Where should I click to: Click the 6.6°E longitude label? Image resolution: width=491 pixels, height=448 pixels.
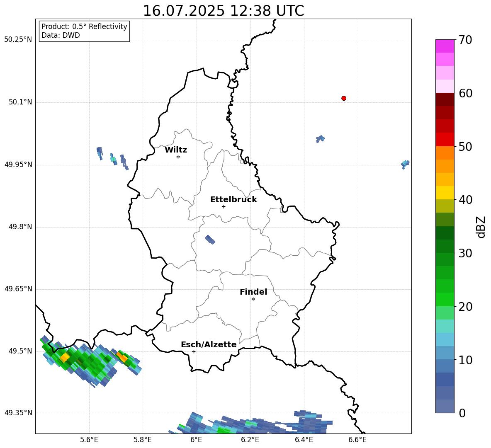pyautogui.click(x=357, y=440)
